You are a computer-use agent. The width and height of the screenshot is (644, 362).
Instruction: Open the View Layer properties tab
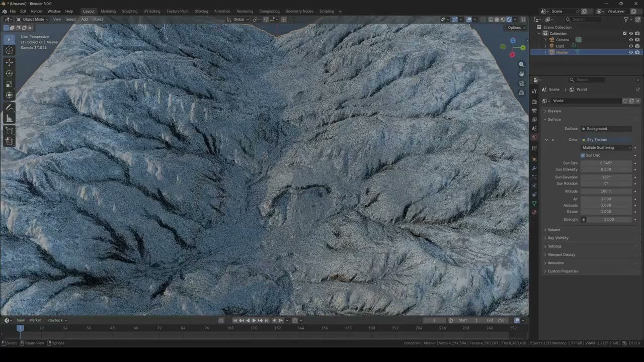(534, 120)
